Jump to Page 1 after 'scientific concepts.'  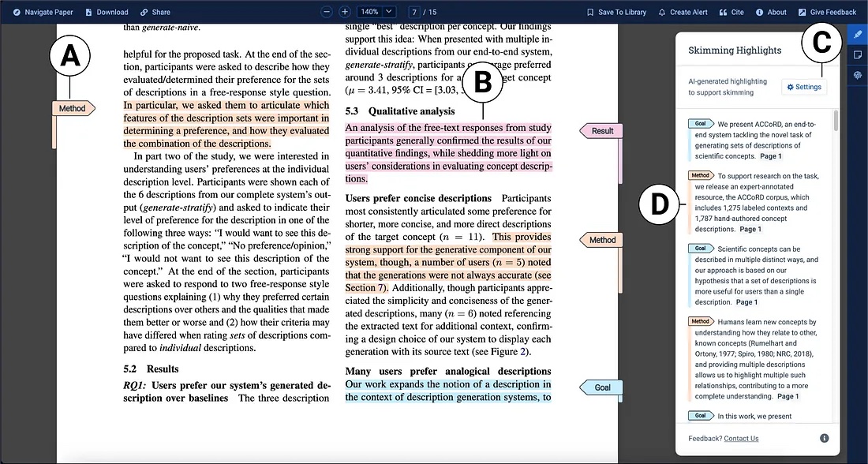(x=771, y=156)
